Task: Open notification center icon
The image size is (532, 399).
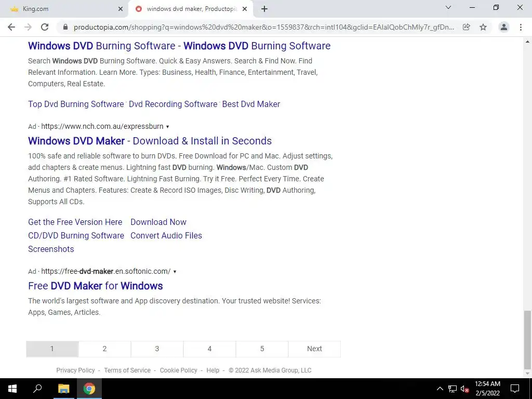Action: tap(515, 389)
